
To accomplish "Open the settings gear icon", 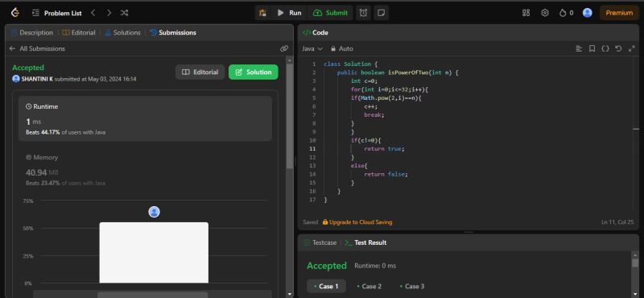I will pos(545,13).
